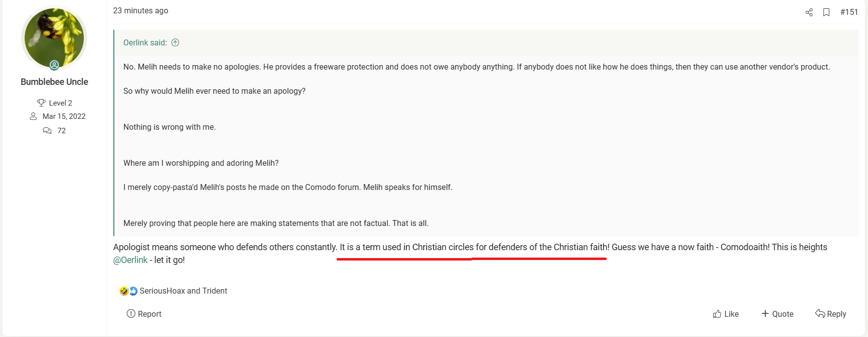Click the 23 minutes ago timestamp

pyautogui.click(x=140, y=10)
